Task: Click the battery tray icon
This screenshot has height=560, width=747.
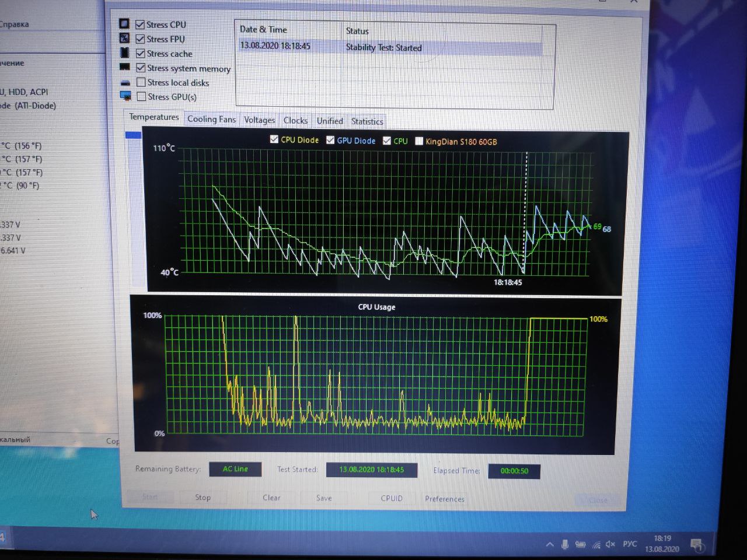Action: 580,545
